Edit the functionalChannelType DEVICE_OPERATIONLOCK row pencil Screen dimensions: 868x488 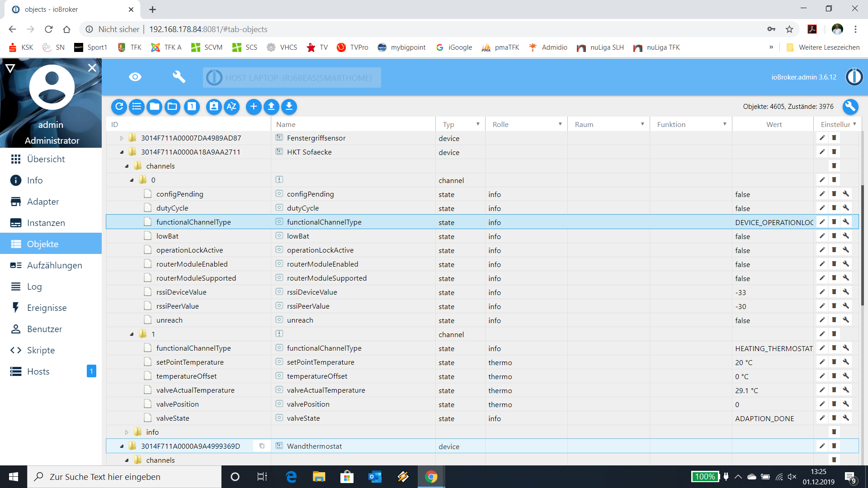coord(822,222)
